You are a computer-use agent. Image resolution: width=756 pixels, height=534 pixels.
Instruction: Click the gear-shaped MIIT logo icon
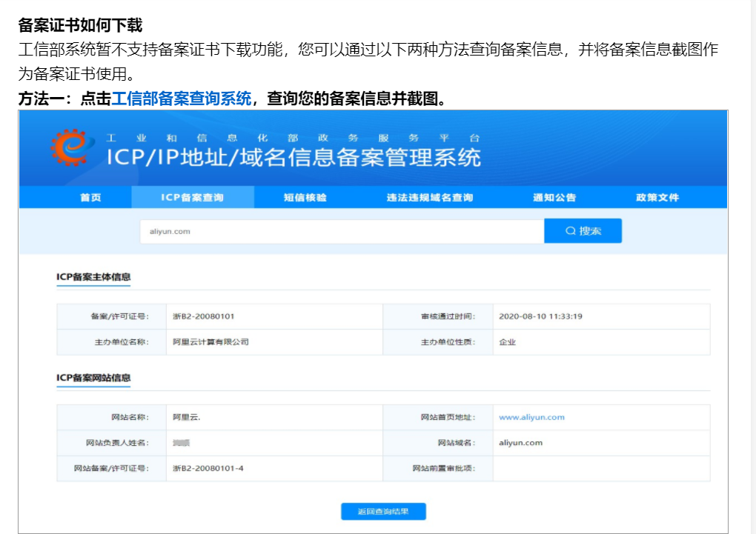(x=71, y=147)
